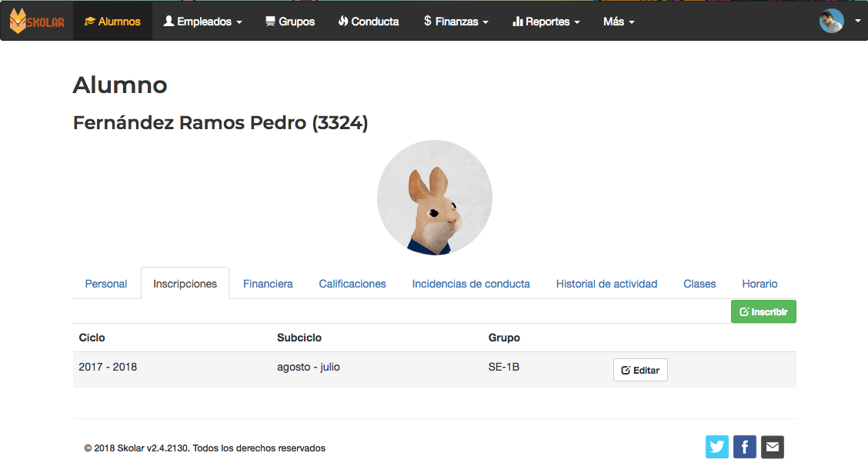Viewport: 868px width, 466px height.
Task: Open the Calificaciones tab
Action: click(352, 284)
